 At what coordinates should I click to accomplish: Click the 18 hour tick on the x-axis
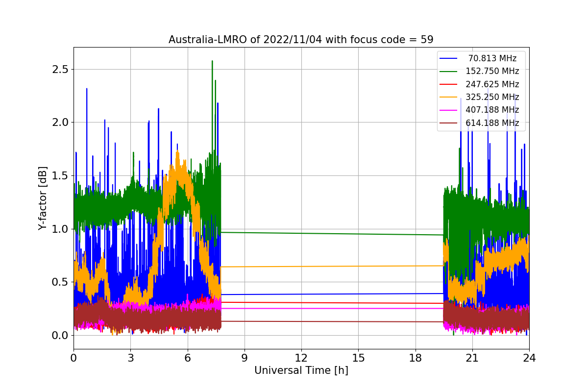coord(415,358)
